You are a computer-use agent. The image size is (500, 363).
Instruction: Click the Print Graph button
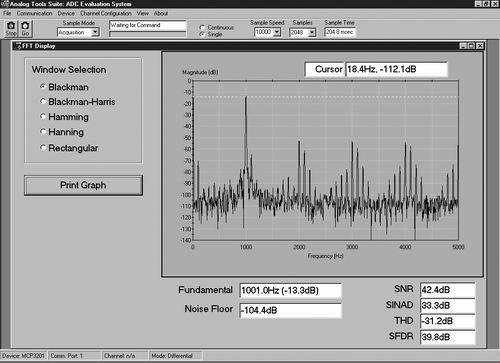(83, 185)
